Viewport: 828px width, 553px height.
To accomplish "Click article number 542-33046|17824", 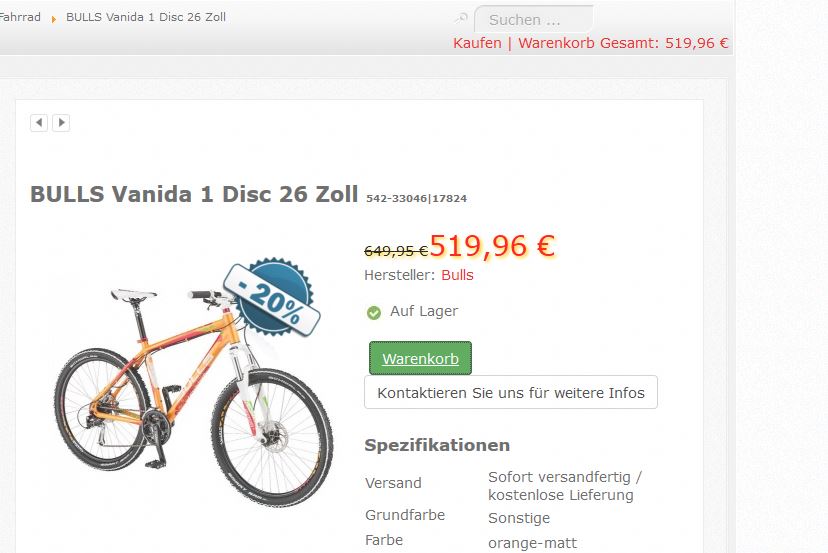I will (417, 199).
